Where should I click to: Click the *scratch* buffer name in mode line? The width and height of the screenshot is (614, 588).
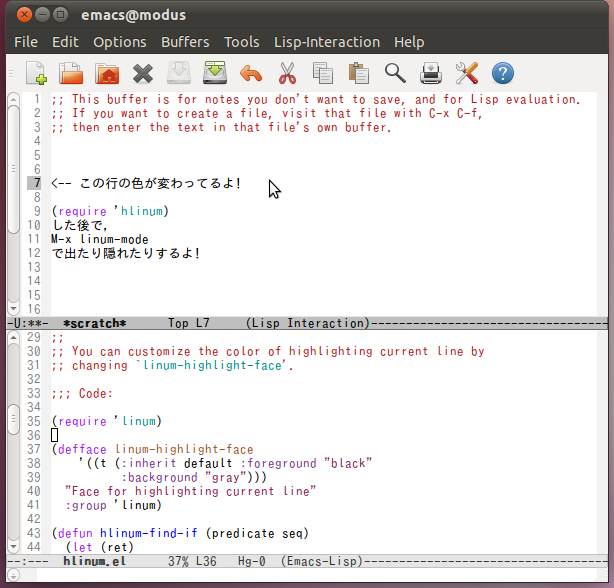(x=95, y=323)
